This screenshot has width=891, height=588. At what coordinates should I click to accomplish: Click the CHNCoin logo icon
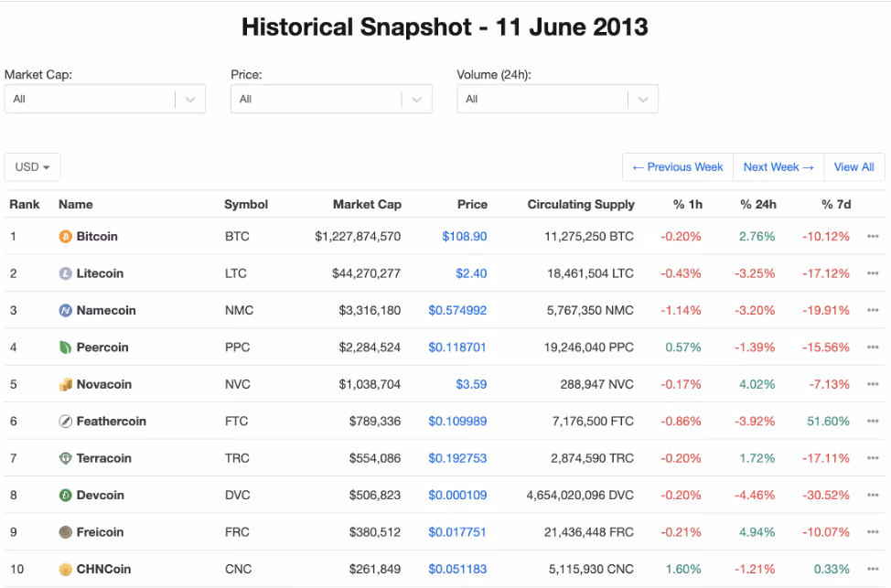(65, 569)
